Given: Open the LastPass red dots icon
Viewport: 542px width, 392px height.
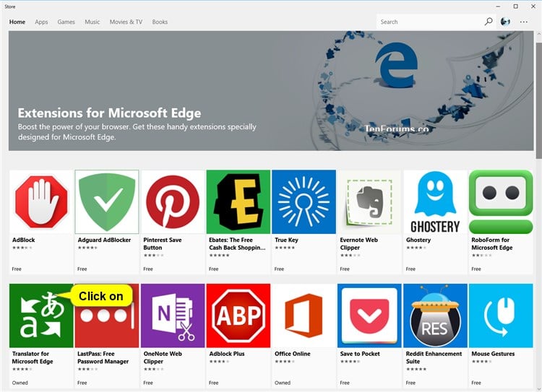Looking at the screenshot, I should 107,315.
